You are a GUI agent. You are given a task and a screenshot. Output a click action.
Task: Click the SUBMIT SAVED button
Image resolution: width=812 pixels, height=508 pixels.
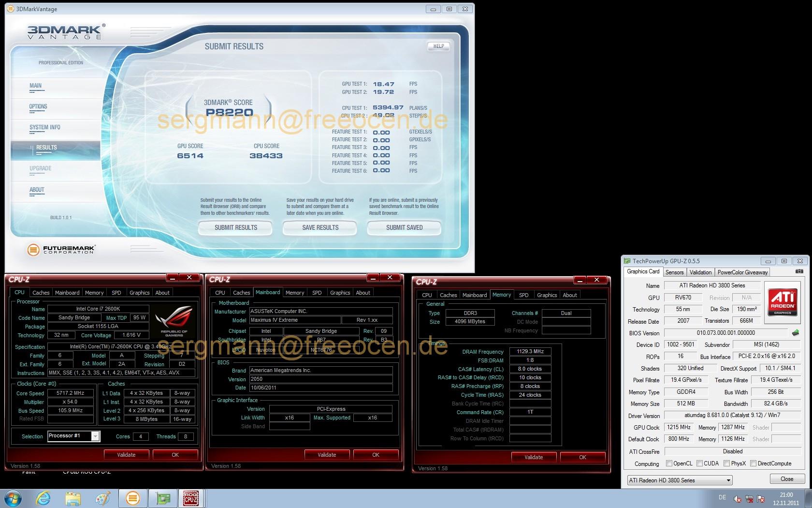(x=404, y=227)
